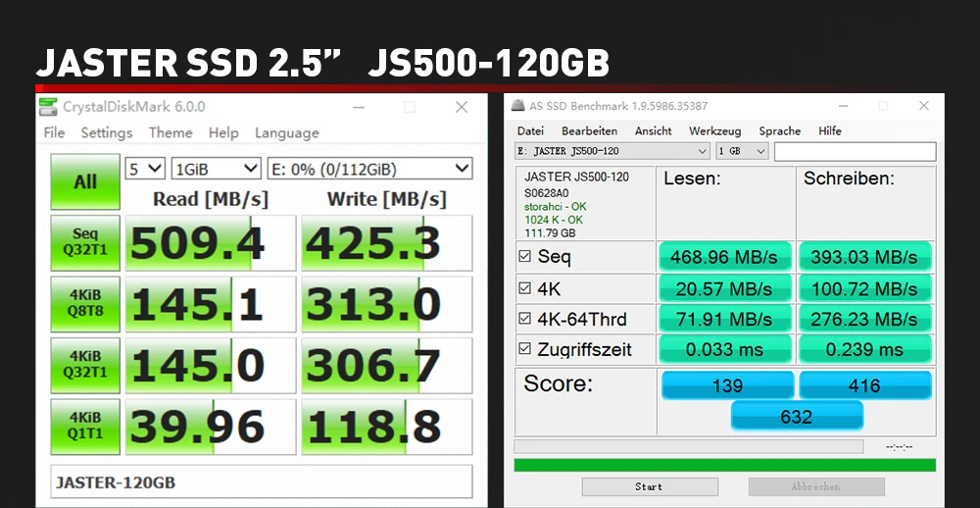Open the 1GiB test size dropdown
The image size is (980, 508).
[217, 169]
